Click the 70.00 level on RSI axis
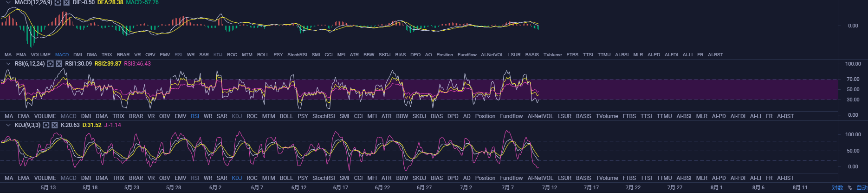The width and height of the screenshot is (868, 193). coord(853,80)
